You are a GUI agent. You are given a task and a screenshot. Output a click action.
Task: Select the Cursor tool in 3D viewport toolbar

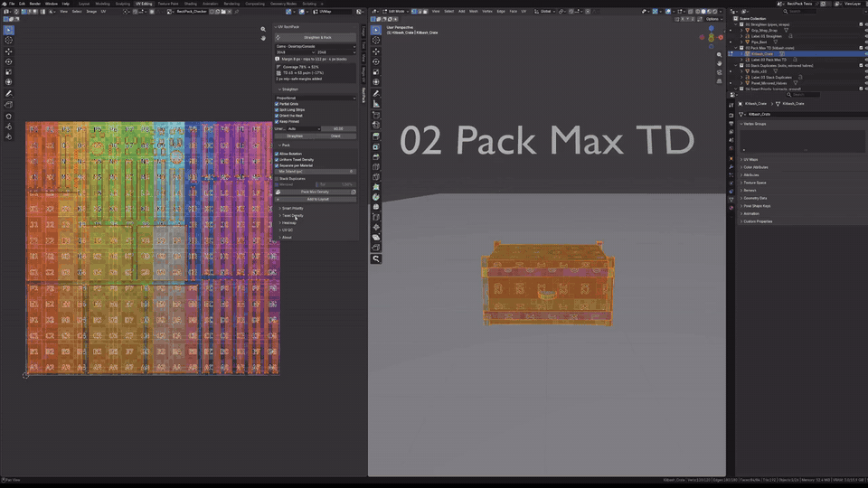point(376,41)
